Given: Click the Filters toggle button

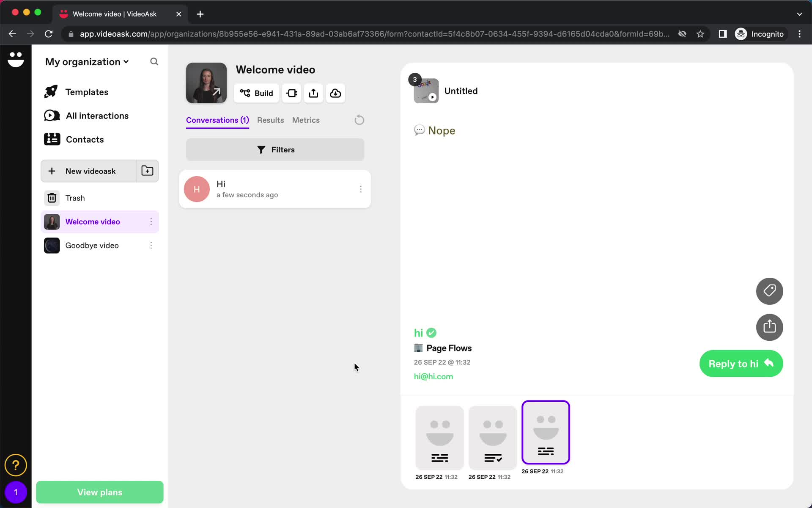Looking at the screenshot, I should (275, 149).
